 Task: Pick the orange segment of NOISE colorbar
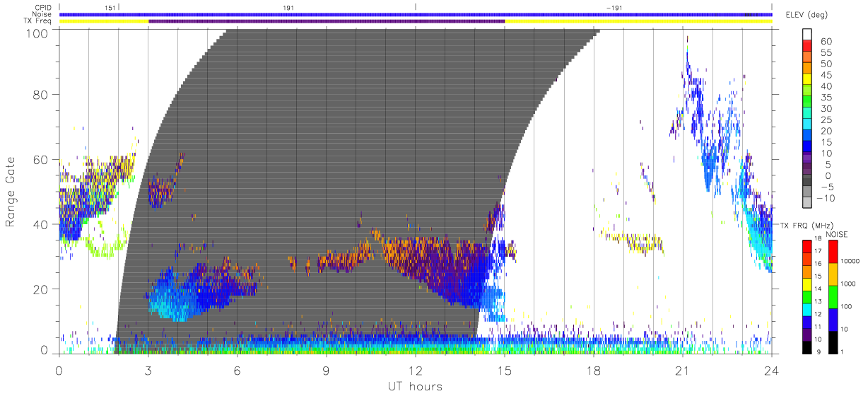[x=833, y=274]
